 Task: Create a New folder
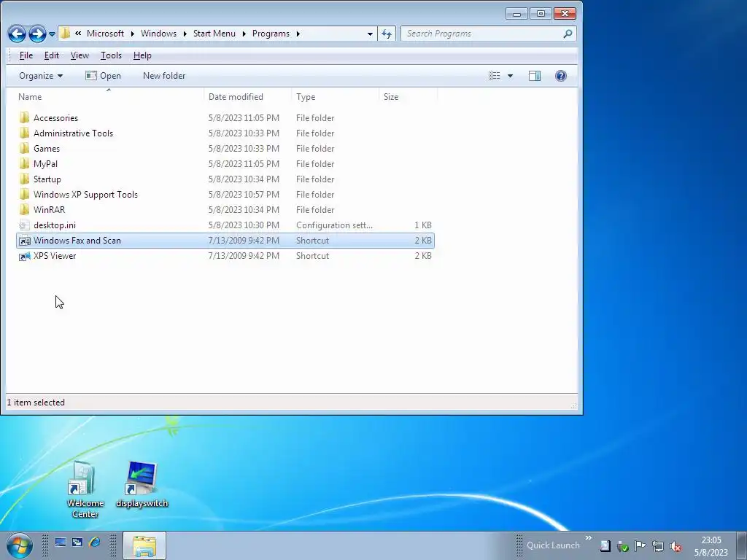(x=164, y=76)
